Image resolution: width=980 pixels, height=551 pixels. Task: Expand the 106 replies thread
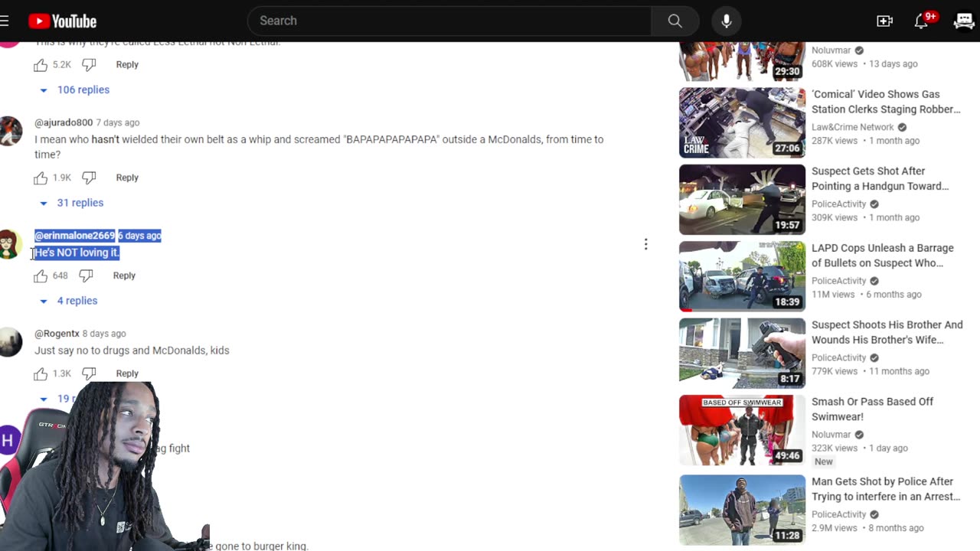pos(74,90)
